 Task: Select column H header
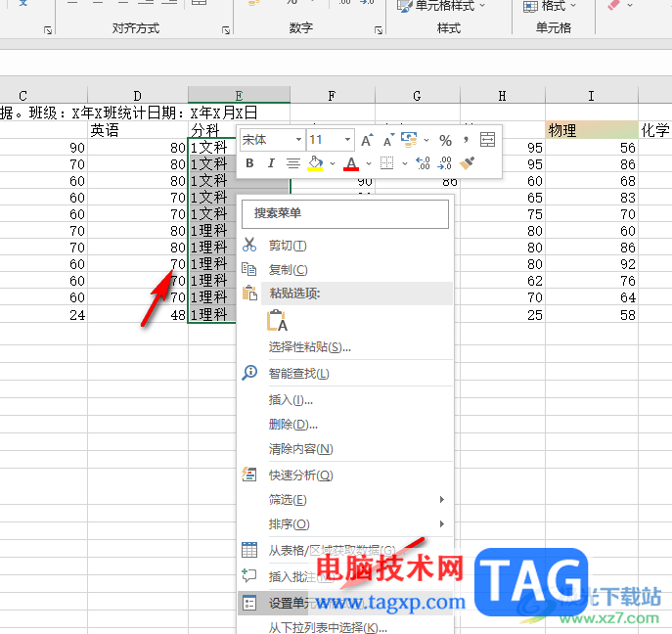point(502,95)
